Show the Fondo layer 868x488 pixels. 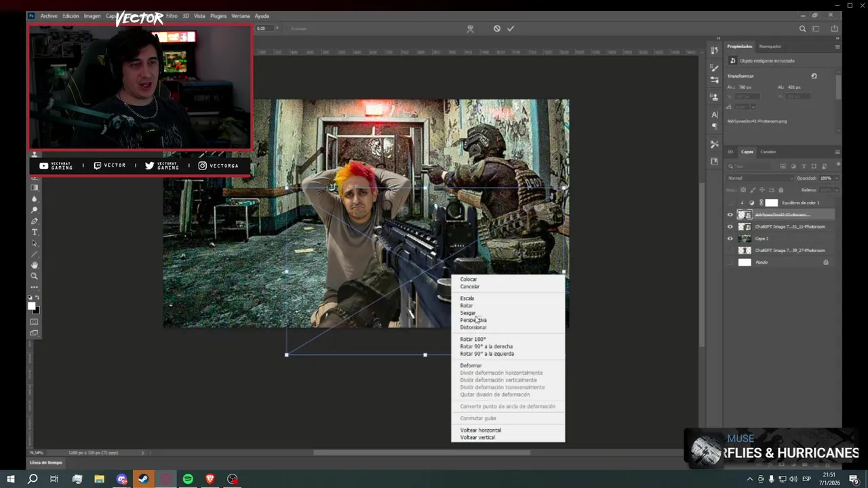(x=730, y=262)
